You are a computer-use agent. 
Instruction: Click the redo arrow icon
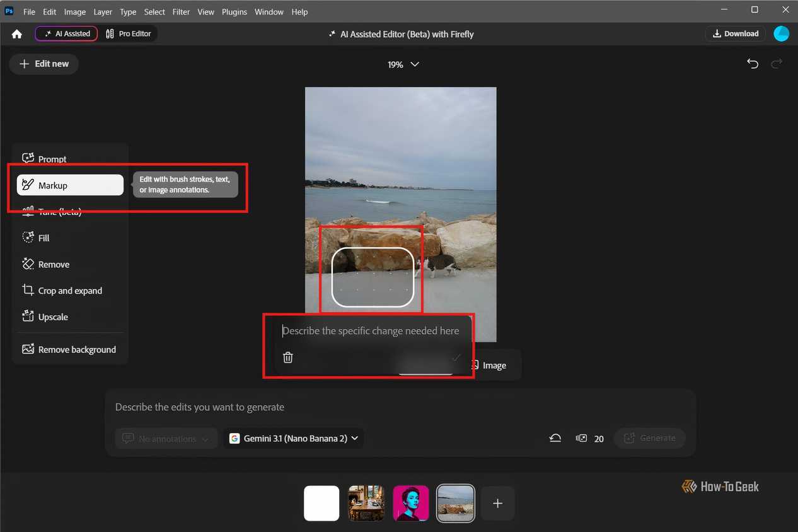click(x=777, y=63)
